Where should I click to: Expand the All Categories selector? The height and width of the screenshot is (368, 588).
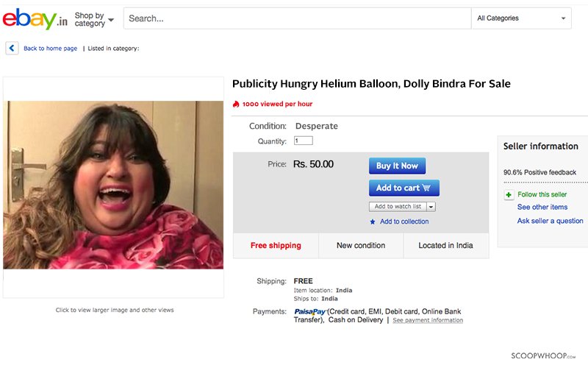click(x=521, y=18)
